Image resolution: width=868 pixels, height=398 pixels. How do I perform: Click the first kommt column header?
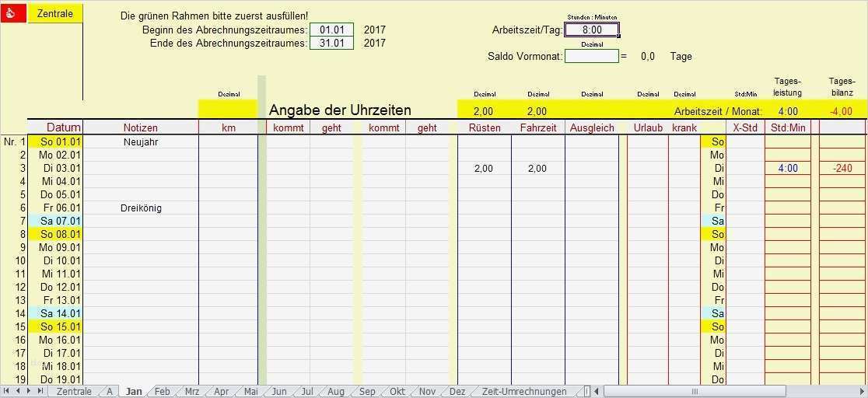click(x=288, y=127)
